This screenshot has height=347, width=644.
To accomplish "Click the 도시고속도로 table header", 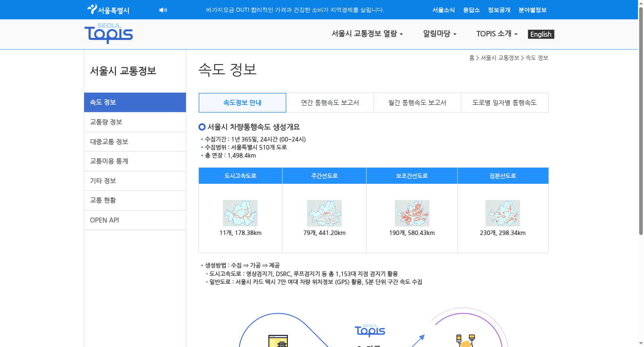I will (240, 176).
